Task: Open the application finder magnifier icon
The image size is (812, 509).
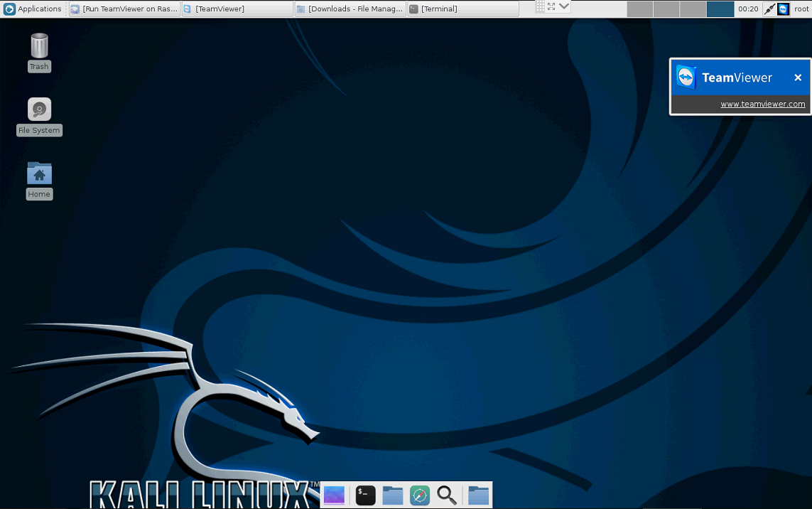Action: coord(446,495)
